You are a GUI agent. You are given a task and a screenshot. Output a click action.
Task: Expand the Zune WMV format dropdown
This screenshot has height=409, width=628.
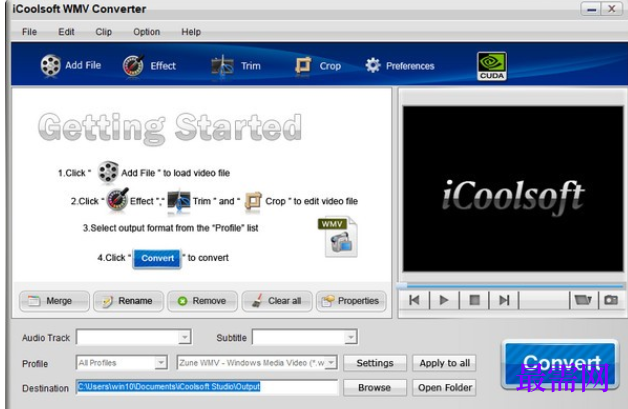point(331,363)
